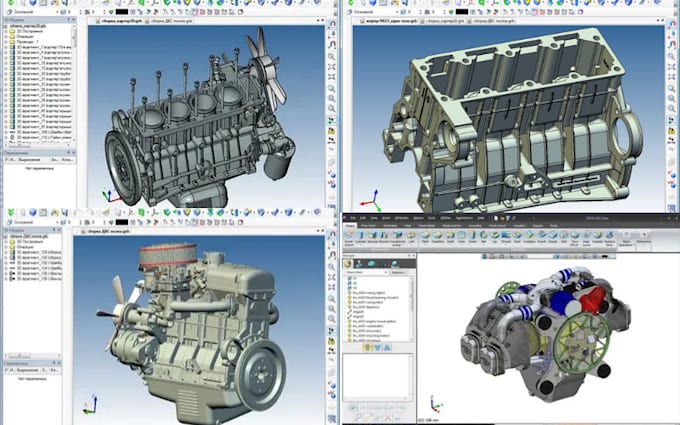Open the File menu in dark-themed window
The image size is (680, 425).
[353, 218]
